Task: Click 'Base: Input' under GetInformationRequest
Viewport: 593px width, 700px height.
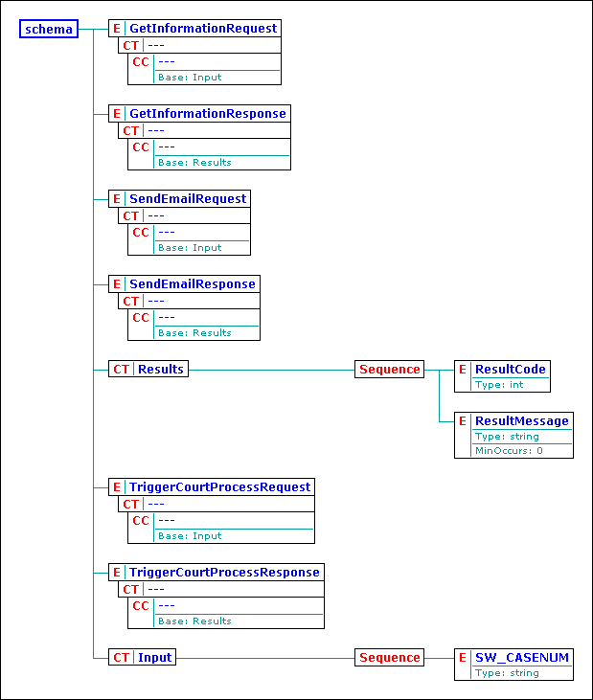Action: point(190,78)
